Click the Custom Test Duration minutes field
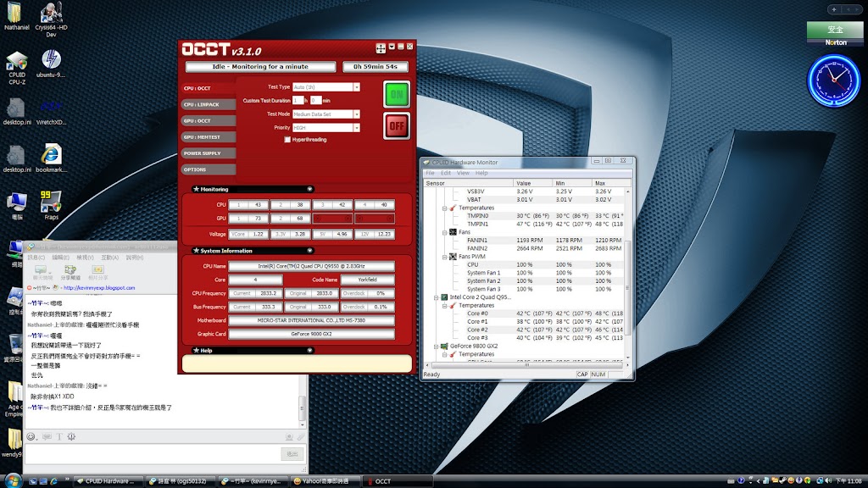 pyautogui.click(x=315, y=100)
